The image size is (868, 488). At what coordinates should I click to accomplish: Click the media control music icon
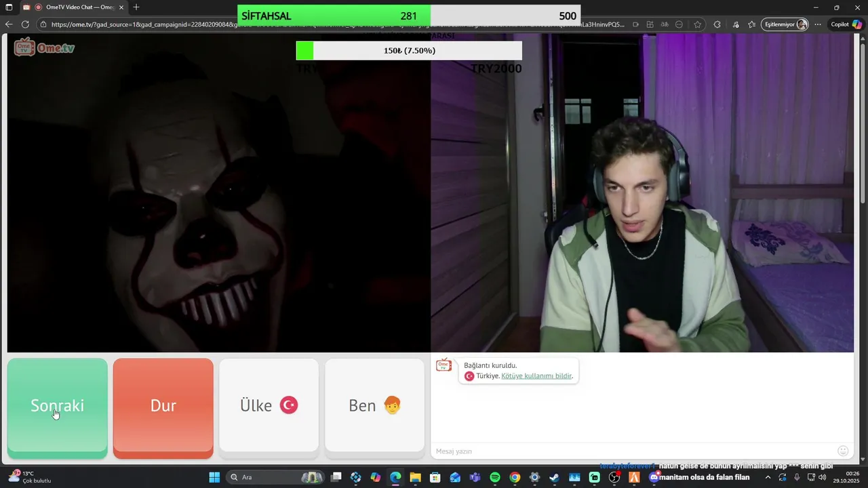736,24
